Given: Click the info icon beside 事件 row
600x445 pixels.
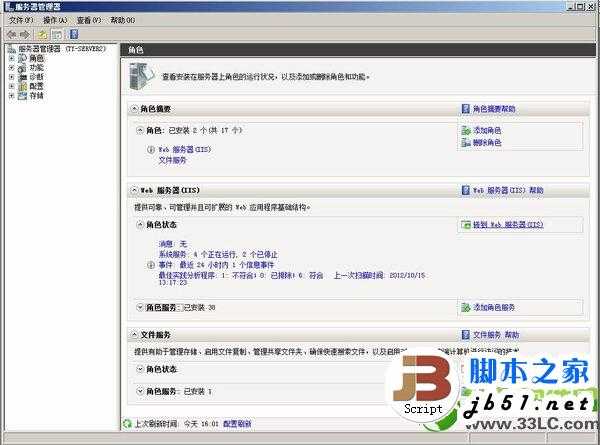Looking at the screenshot, I should pos(151,265).
